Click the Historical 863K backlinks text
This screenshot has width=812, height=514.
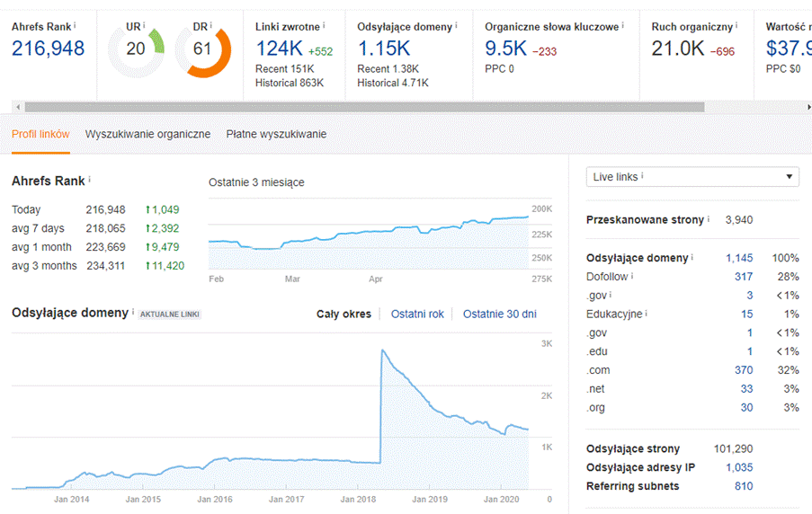click(290, 83)
